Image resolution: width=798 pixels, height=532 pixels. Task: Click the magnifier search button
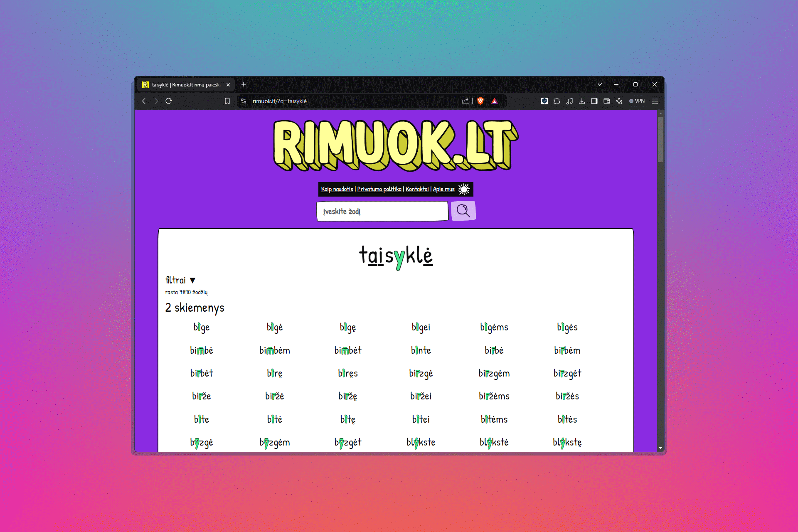tap(463, 211)
